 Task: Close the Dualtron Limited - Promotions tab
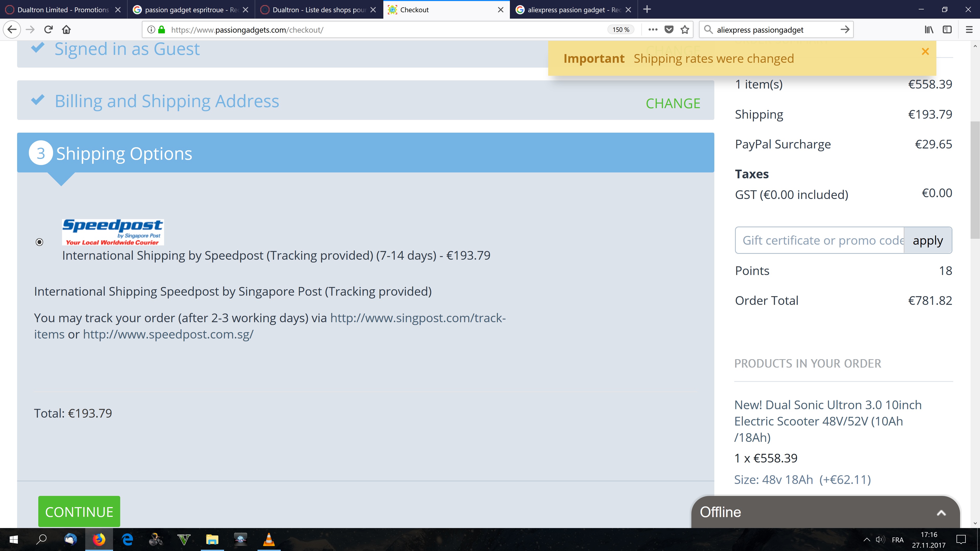[x=118, y=9]
